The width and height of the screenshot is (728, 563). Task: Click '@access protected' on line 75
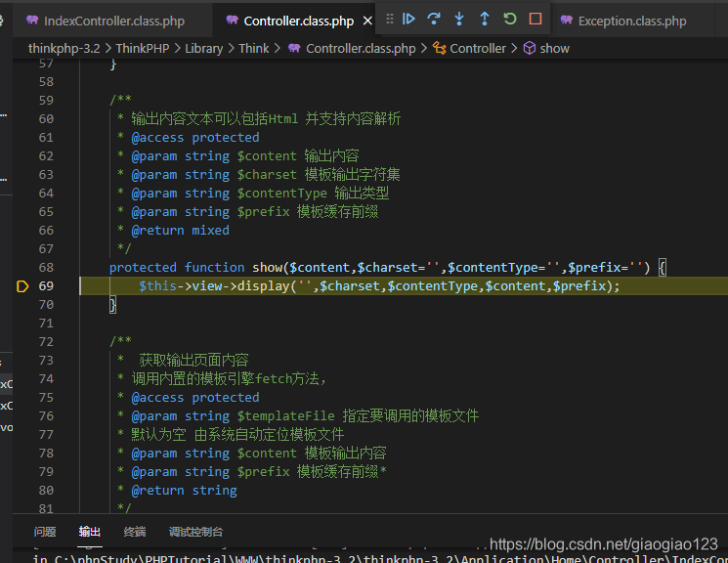point(195,398)
